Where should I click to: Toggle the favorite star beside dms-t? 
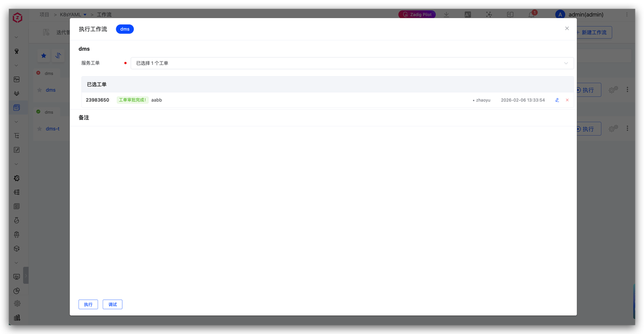click(x=39, y=129)
